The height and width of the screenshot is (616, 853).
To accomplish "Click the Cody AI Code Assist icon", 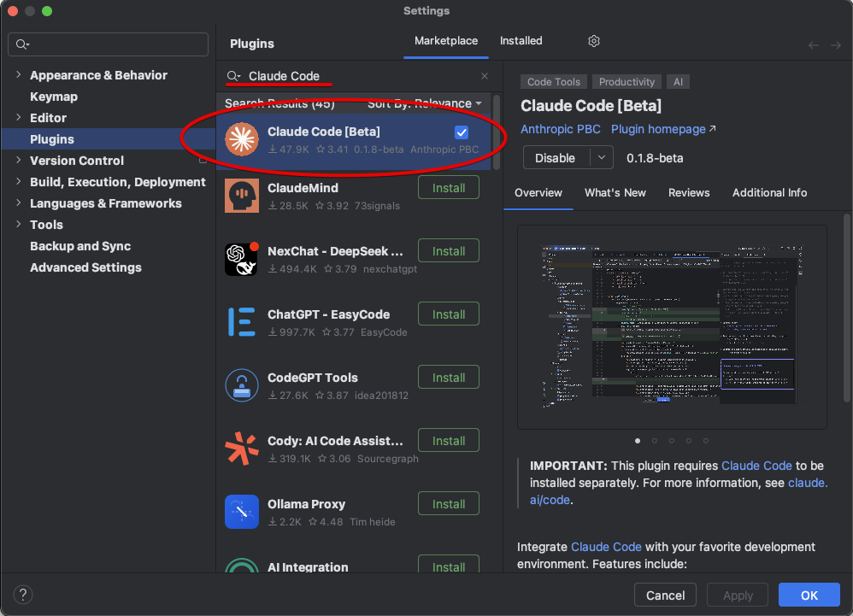I will (242, 449).
